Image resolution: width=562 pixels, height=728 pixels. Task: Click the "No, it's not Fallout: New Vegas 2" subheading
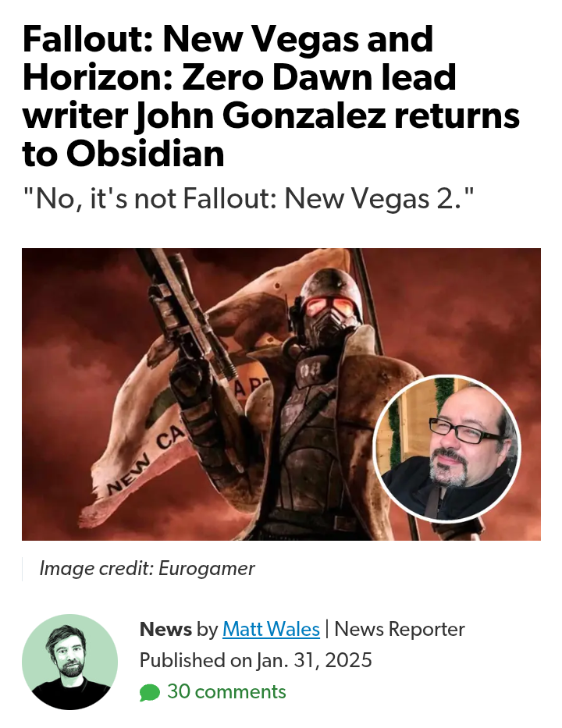(248, 198)
